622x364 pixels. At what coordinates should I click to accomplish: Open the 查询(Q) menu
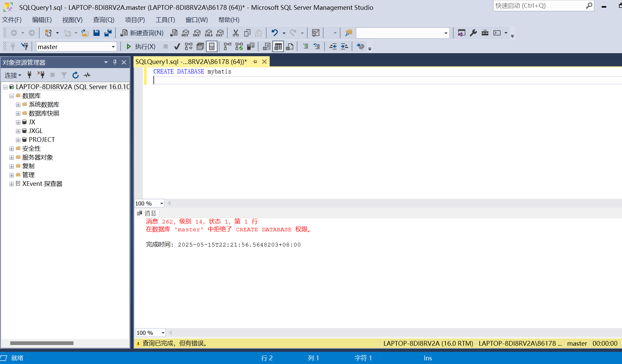104,20
